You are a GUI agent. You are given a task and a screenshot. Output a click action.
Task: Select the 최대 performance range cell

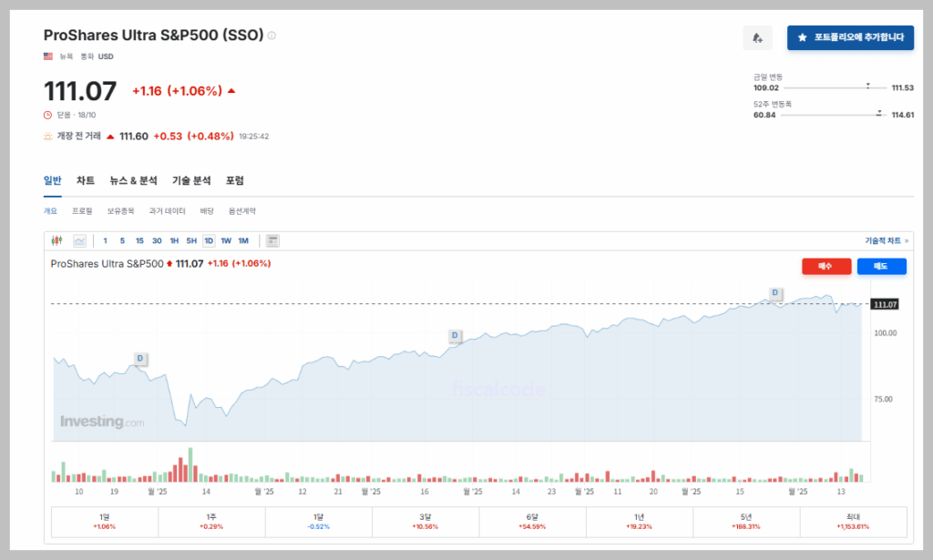[853, 522]
